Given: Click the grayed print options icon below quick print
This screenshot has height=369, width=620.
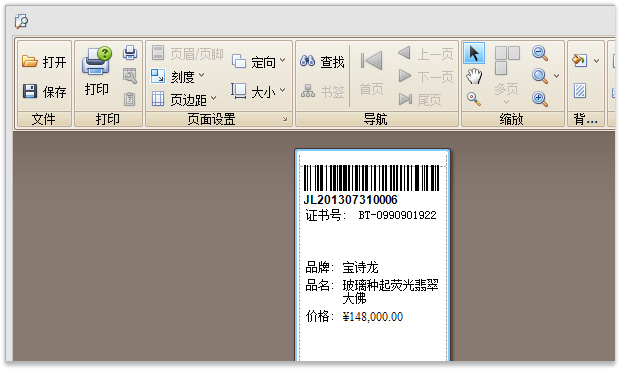Looking at the screenshot, I should click(x=130, y=76).
